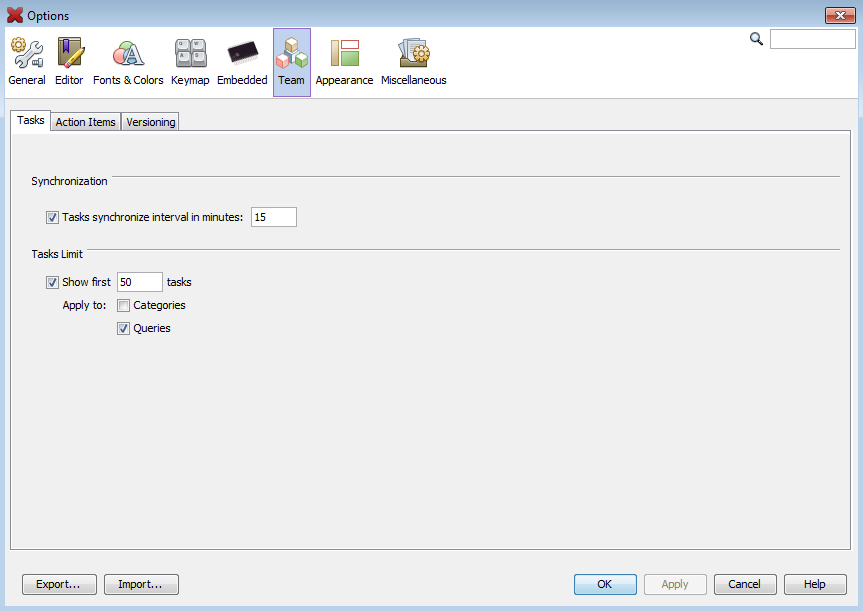Open the Versioning tab
Viewport: 863px width, 611px height.
(150, 122)
